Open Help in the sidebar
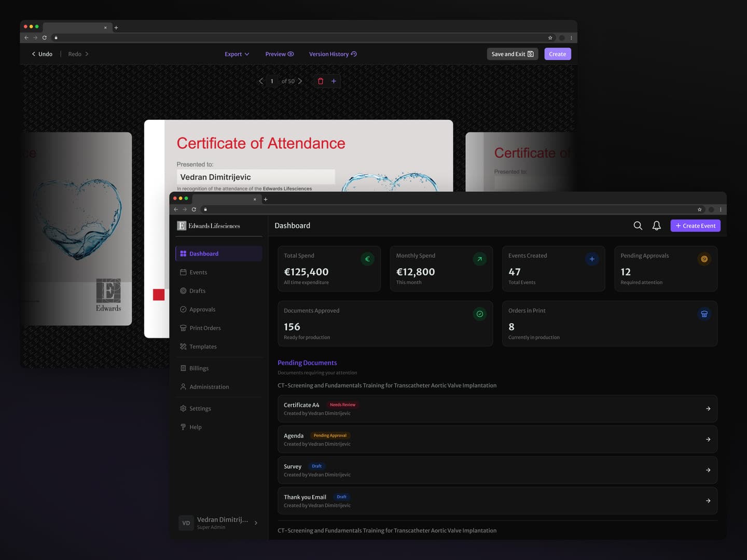The height and width of the screenshot is (560, 747). 219,427
